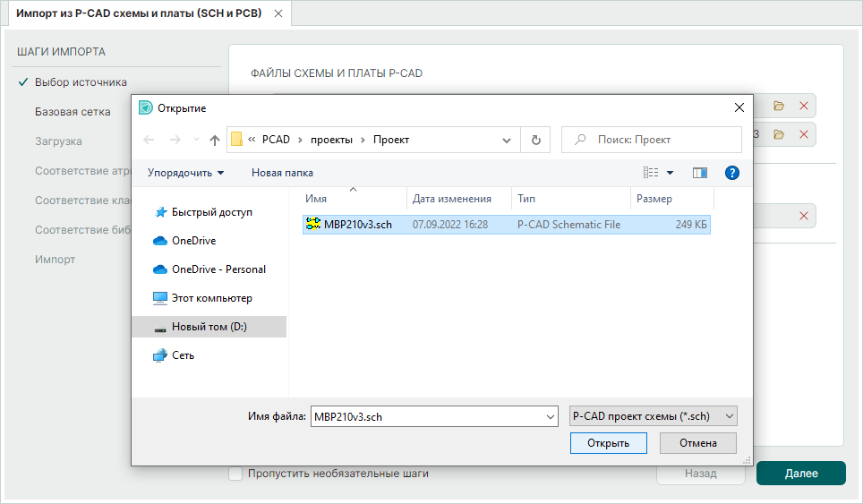Go to Базовая сетка import step
Screen dimensions: 863x504
click(x=73, y=112)
